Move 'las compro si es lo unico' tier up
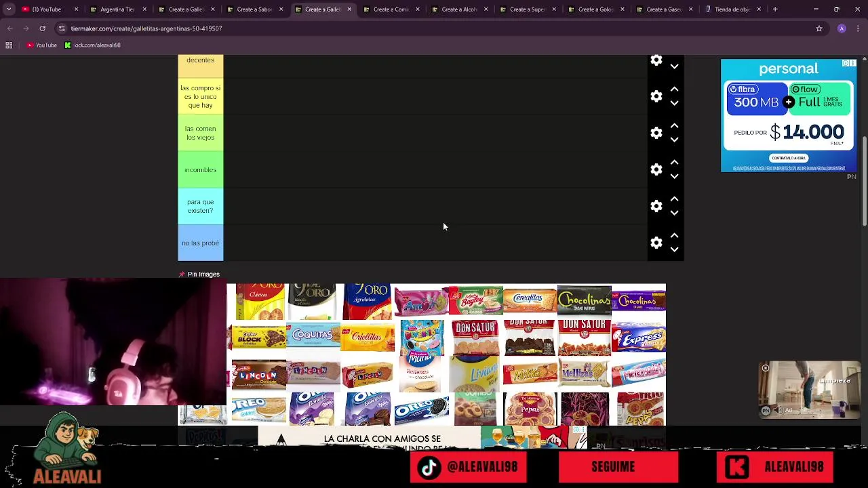Image resolution: width=868 pixels, height=488 pixels. coord(674,89)
